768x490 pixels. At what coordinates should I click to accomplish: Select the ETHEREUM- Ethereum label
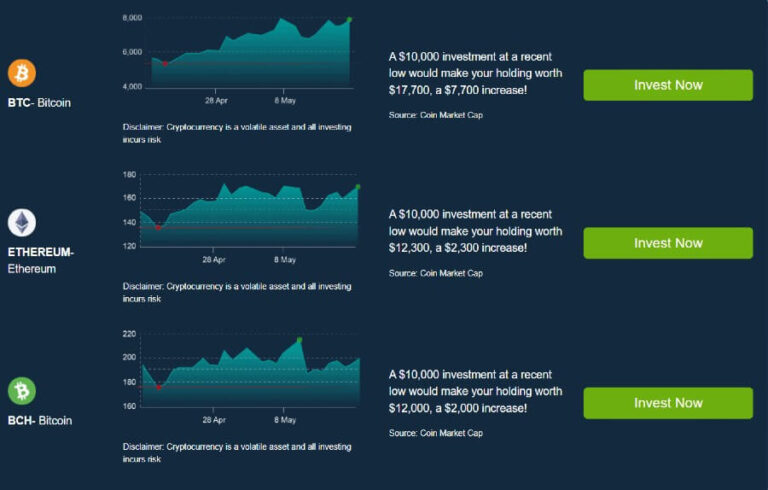coord(40,260)
